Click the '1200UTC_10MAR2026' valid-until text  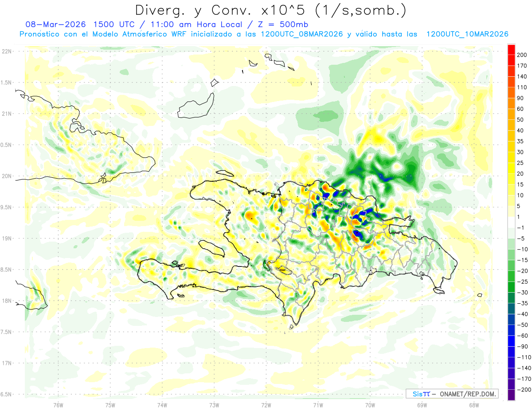tap(467, 34)
